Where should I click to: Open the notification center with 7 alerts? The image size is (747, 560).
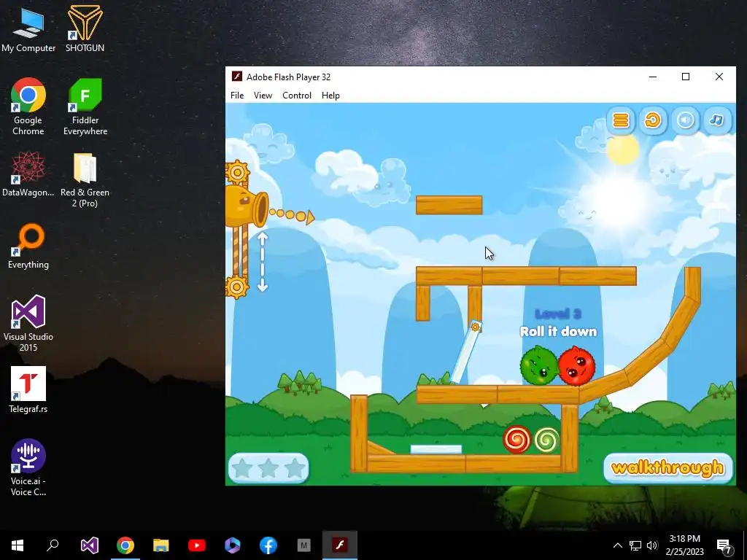[724, 545]
